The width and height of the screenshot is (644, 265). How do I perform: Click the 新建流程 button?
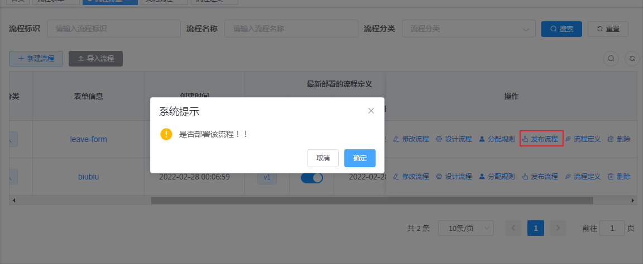point(36,59)
